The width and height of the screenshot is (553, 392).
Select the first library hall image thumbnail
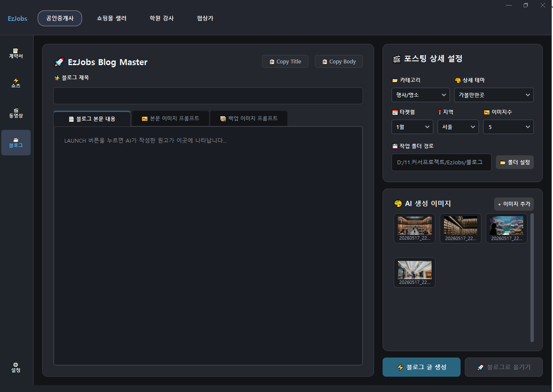tap(415, 228)
